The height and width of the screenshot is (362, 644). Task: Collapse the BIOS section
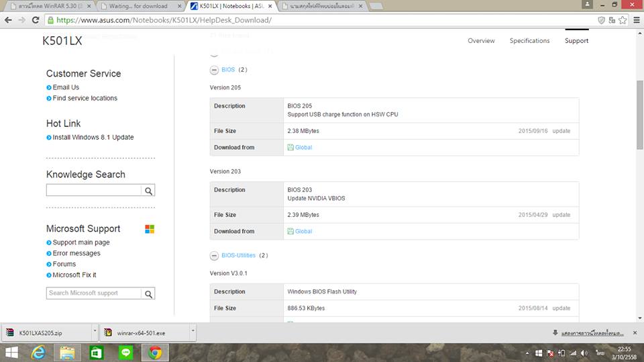[214, 70]
